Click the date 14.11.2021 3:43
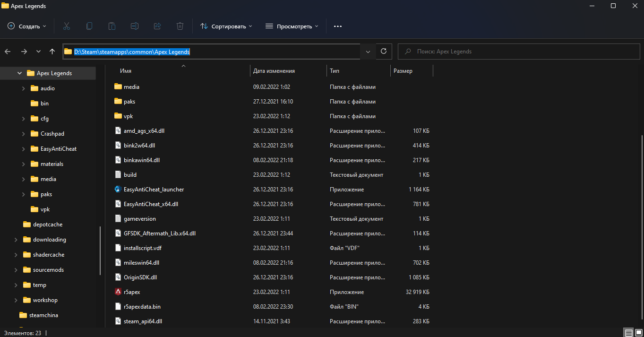Viewport: 644px width, 337px height. [272, 321]
